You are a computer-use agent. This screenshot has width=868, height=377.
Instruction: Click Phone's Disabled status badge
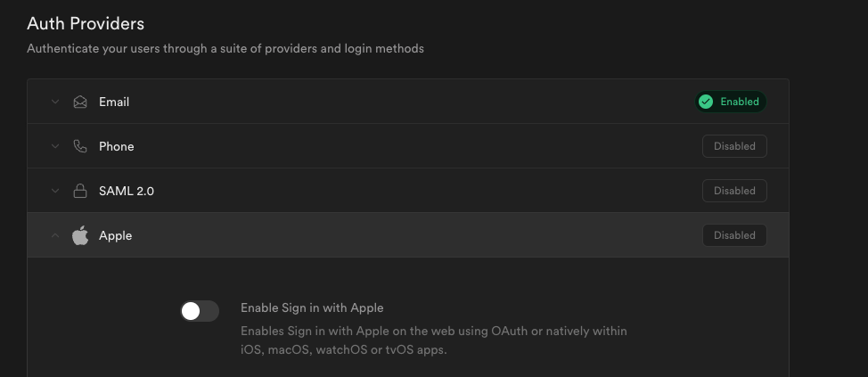pos(734,146)
